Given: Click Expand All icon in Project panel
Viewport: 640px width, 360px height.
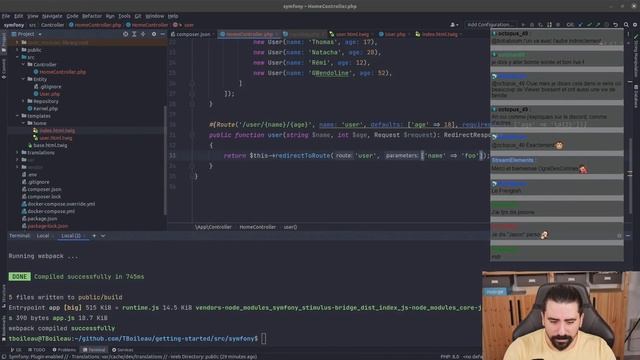Looking at the screenshot, I should (134, 34).
